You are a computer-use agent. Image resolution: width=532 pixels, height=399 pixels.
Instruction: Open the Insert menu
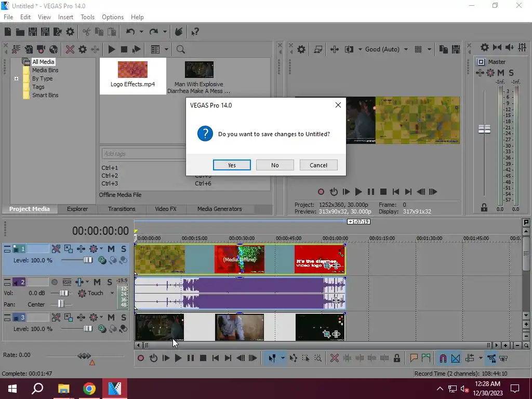(x=65, y=17)
